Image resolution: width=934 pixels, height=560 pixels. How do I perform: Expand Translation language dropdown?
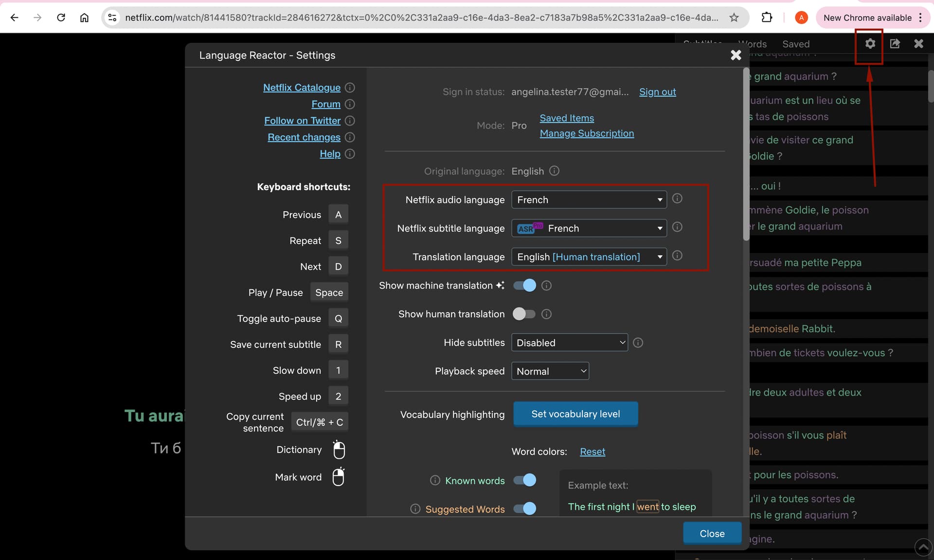point(589,257)
